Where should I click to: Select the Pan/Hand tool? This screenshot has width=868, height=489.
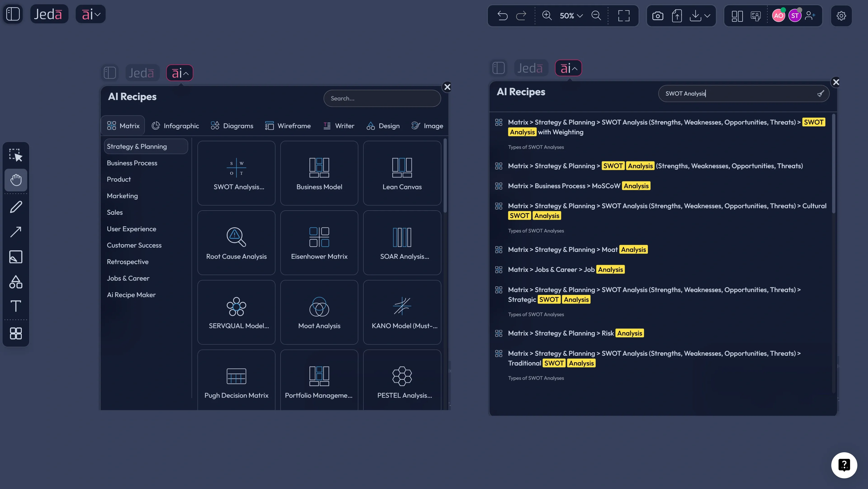pos(15,180)
